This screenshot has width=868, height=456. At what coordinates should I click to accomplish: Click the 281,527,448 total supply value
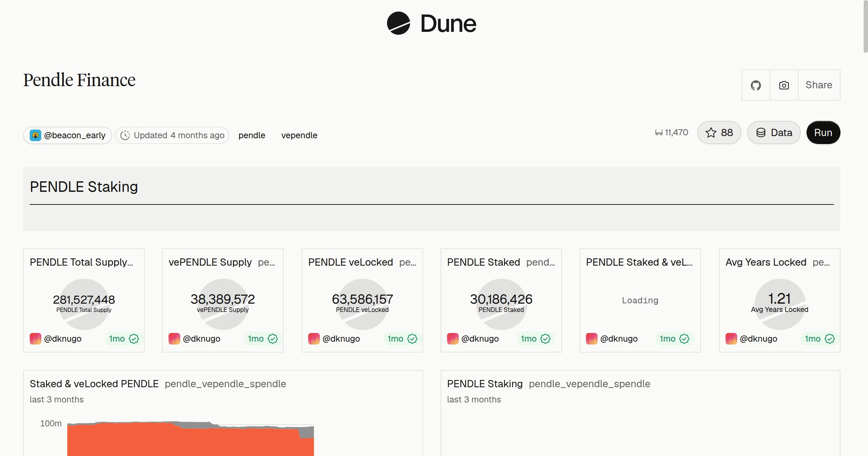click(x=84, y=299)
